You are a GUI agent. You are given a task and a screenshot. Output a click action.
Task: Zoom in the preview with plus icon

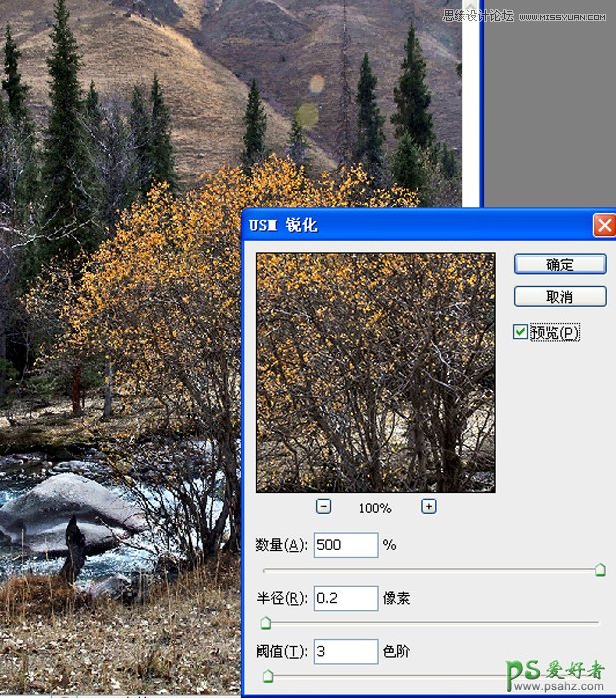click(x=429, y=506)
